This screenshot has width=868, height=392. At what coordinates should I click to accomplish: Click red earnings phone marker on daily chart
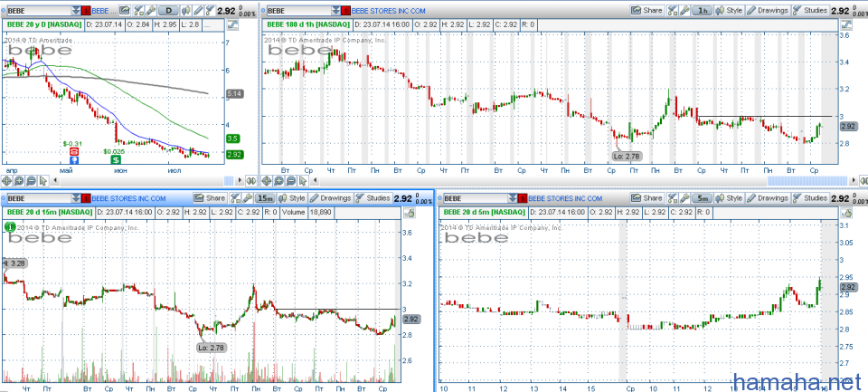[x=73, y=151]
